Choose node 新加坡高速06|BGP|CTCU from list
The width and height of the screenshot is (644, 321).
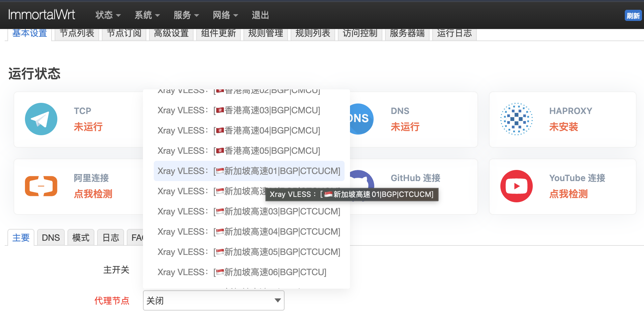(x=249, y=272)
